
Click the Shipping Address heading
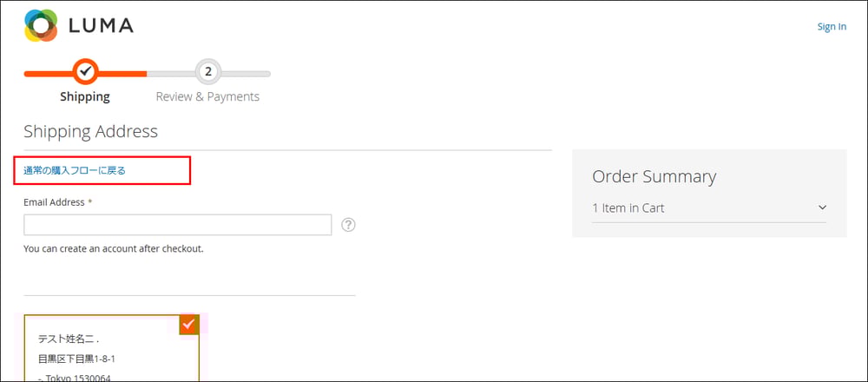pyautogui.click(x=91, y=131)
